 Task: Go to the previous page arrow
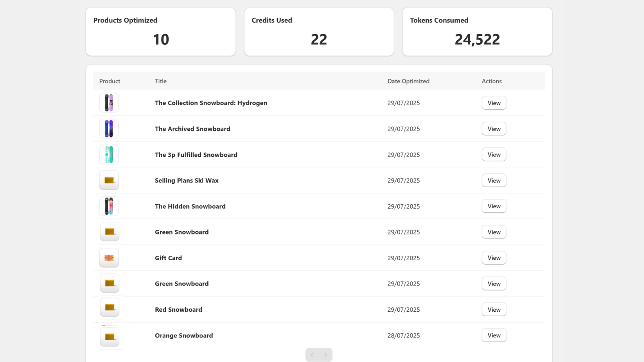312,355
